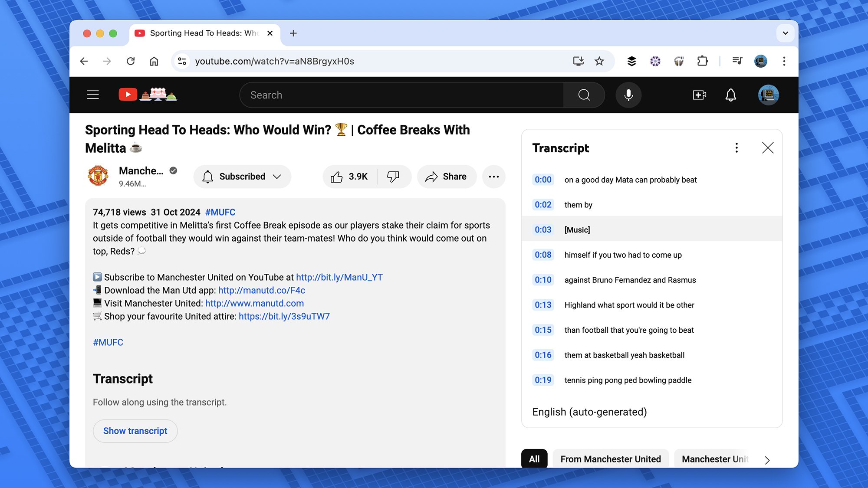Go to the YouTube home logo
Image resolution: width=868 pixels, height=488 pixels.
coord(148,95)
